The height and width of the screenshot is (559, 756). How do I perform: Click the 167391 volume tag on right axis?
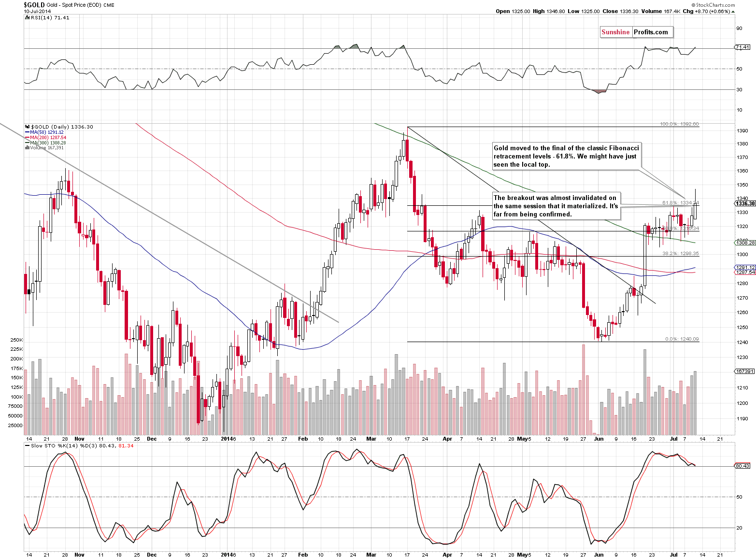(744, 372)
